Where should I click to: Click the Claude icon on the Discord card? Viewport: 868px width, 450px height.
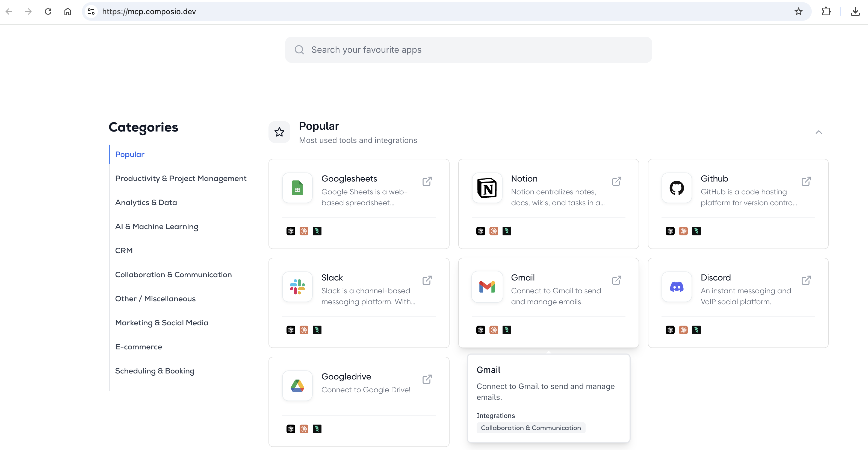point(683,330)
